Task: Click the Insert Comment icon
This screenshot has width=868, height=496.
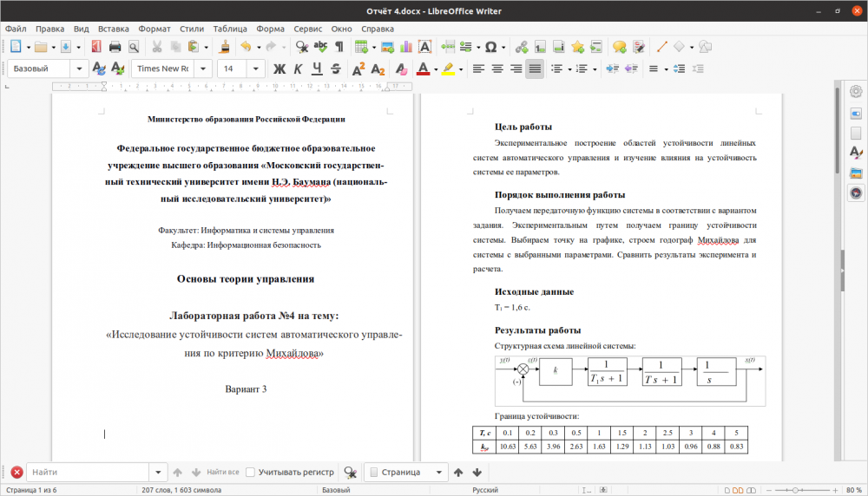Action: (x=619, y=47)
